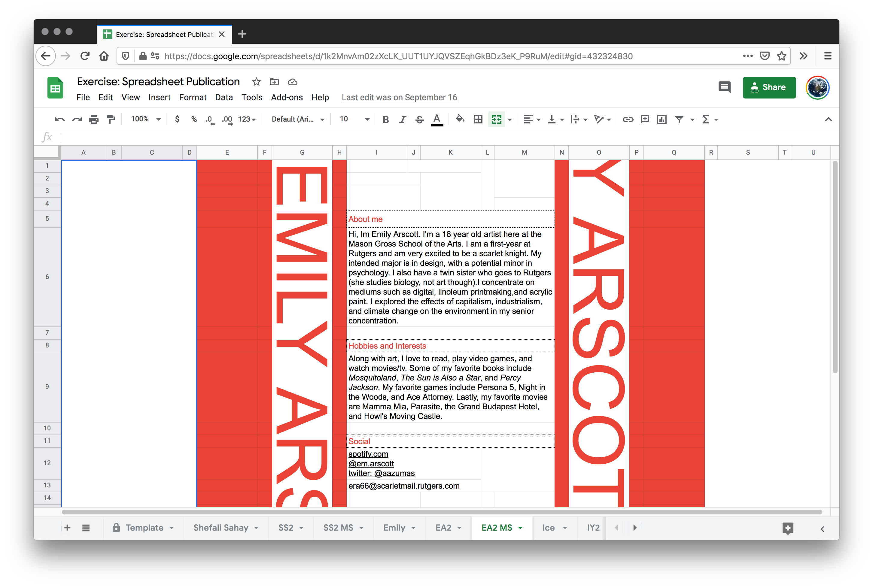Viewport: 873px width, 588px height.
Task: Open the comment history icon
Action: (x=724, y=87)
